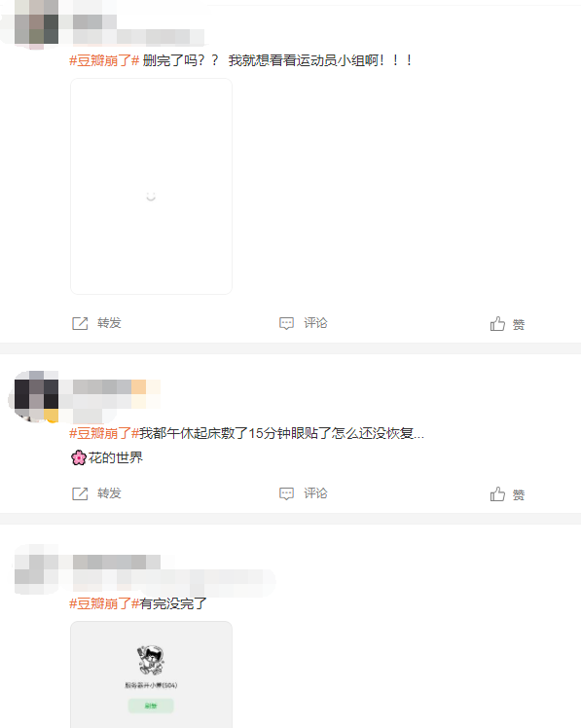Click 花的世界 topic link
This screenshot has width=581, height=728.
click(x=116, y=457)
